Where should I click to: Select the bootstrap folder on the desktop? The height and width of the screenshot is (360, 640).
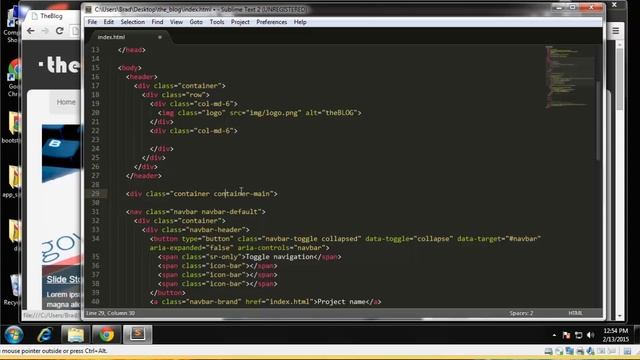tap(12, 127)
